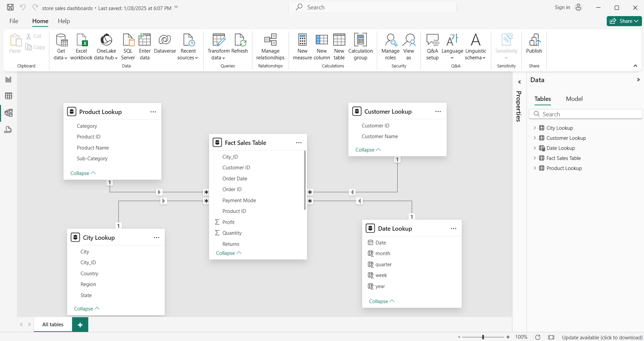The width and height of the screenshot is (644, 341).
Task: Switch to Table view sidebar icon
Action: pyautogui.click(x=8, y=96)
